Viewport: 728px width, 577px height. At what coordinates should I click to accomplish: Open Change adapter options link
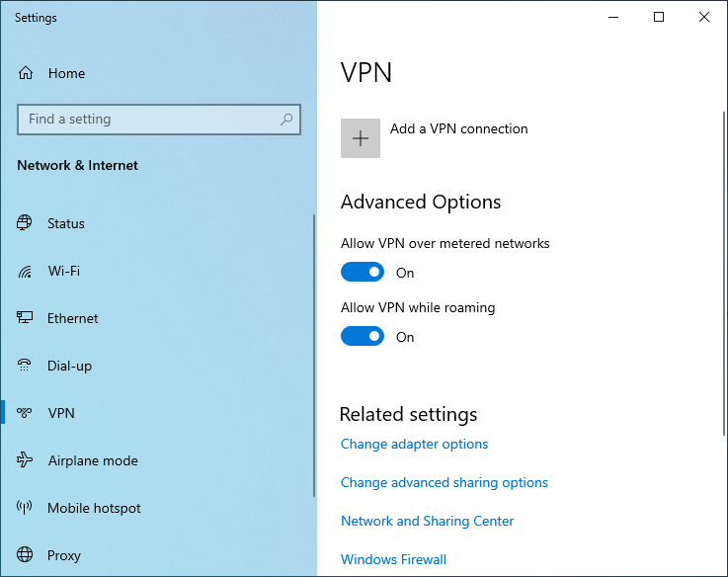414,444
